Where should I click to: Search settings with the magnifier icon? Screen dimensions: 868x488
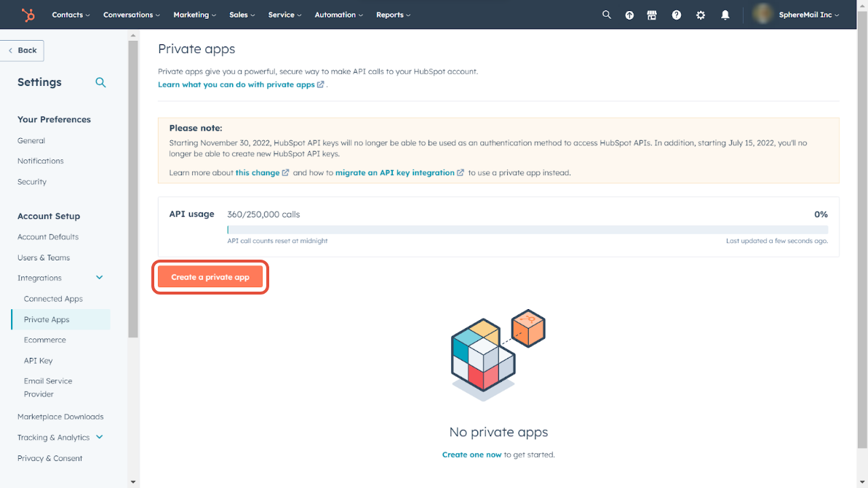tap(100, 82)
